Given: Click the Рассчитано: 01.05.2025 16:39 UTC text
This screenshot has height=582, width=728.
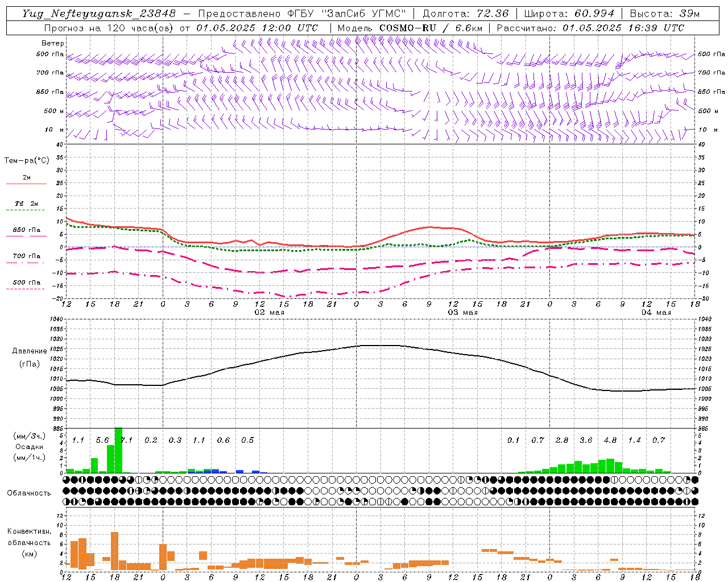Looking at the screenshot, I should point(590,28).
